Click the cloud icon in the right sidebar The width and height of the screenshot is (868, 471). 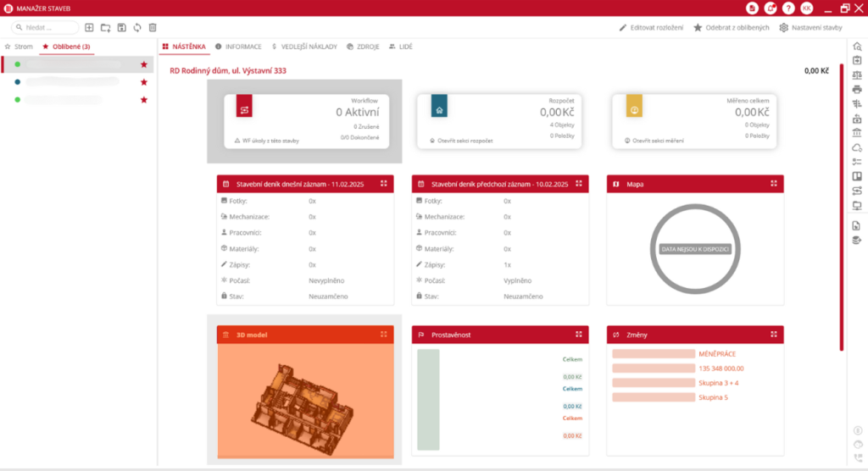tap(857, 147)
